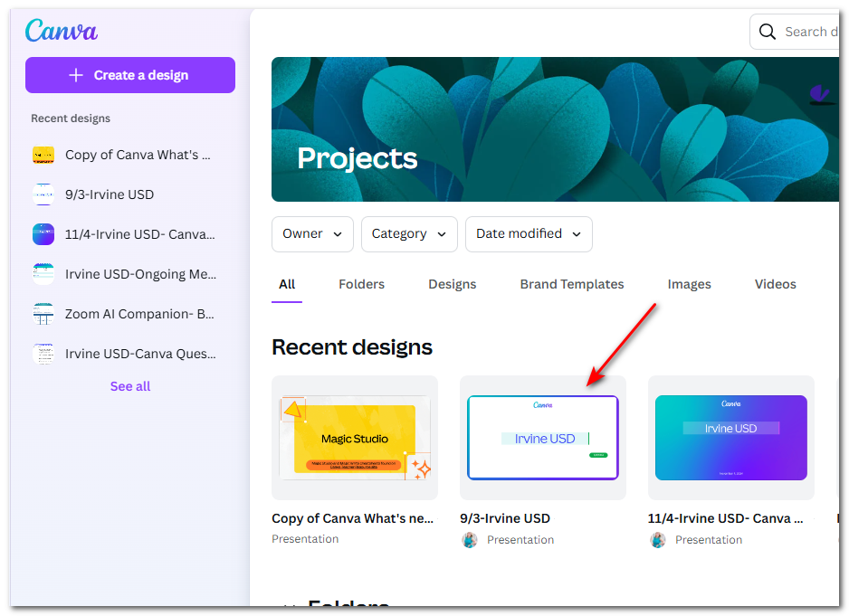849x616 pixels.
Task: Select Irvine USD-Ongoing Me... in sidebar
Action: 140,274
